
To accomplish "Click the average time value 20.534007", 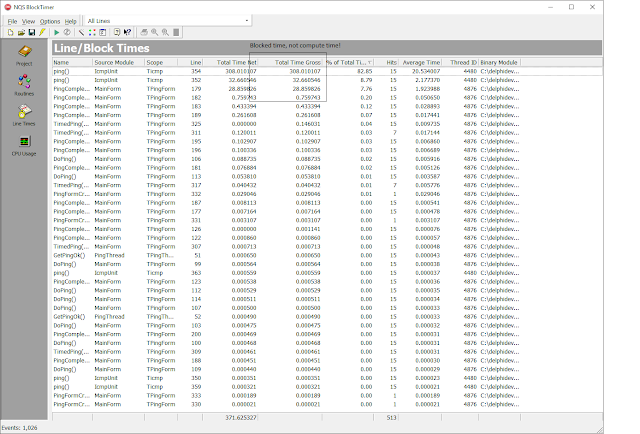I will 426,71.
